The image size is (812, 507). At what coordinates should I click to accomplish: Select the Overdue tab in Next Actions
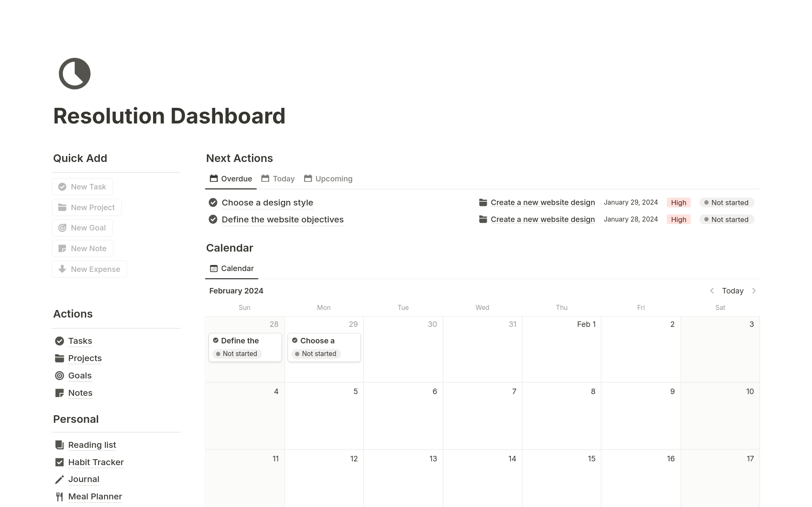(231, 179)
